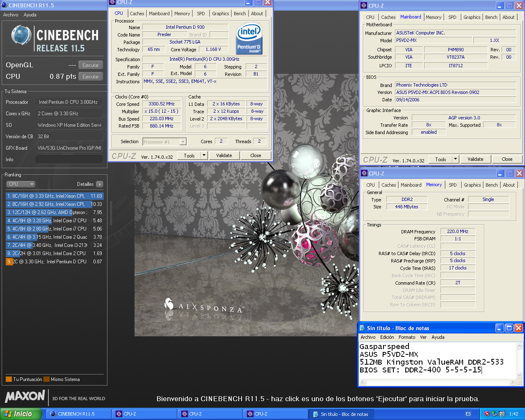Click the Notepad title bar icon

(x=362, y=328)
